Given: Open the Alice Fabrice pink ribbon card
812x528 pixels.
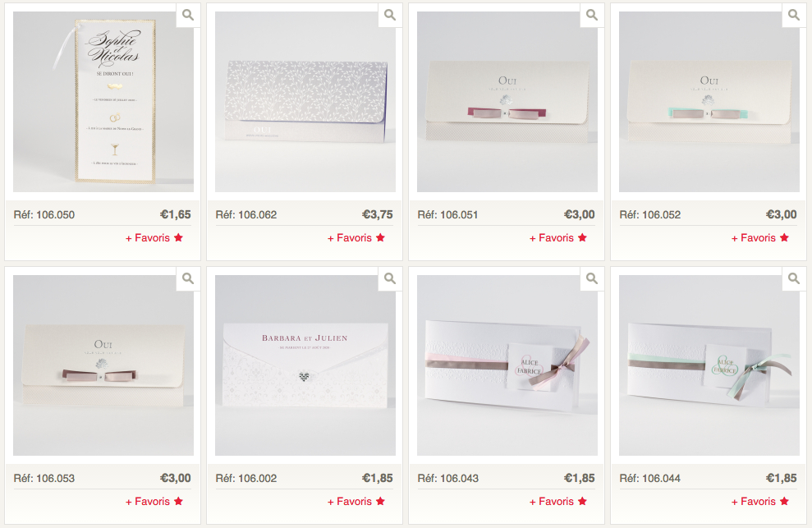Looking at the screenshot, I should (507, 365).
